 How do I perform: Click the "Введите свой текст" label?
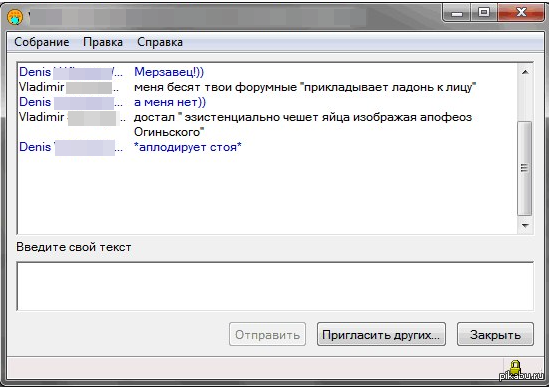74,247
